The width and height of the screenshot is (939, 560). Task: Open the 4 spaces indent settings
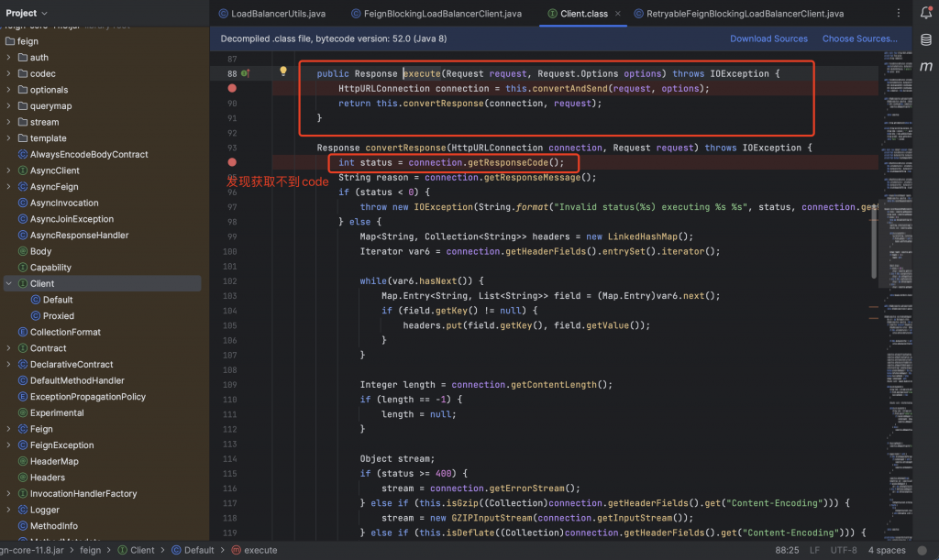pos(887,551)
